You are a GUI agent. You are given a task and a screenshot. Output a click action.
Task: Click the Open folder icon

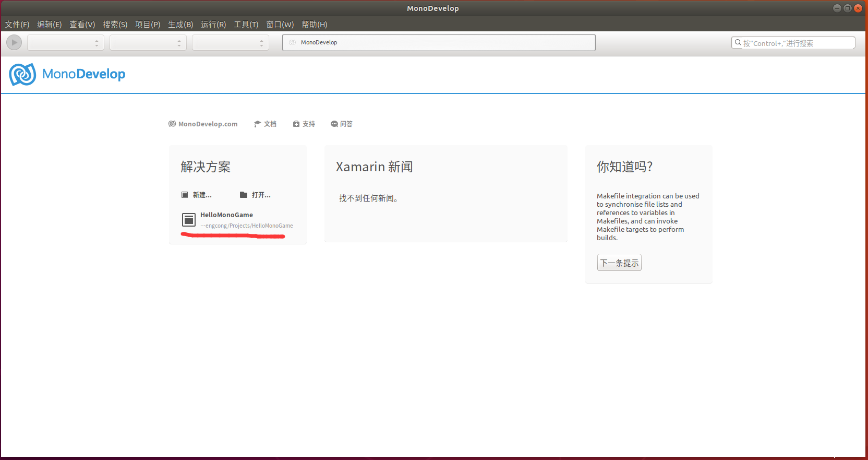point(243,195)
